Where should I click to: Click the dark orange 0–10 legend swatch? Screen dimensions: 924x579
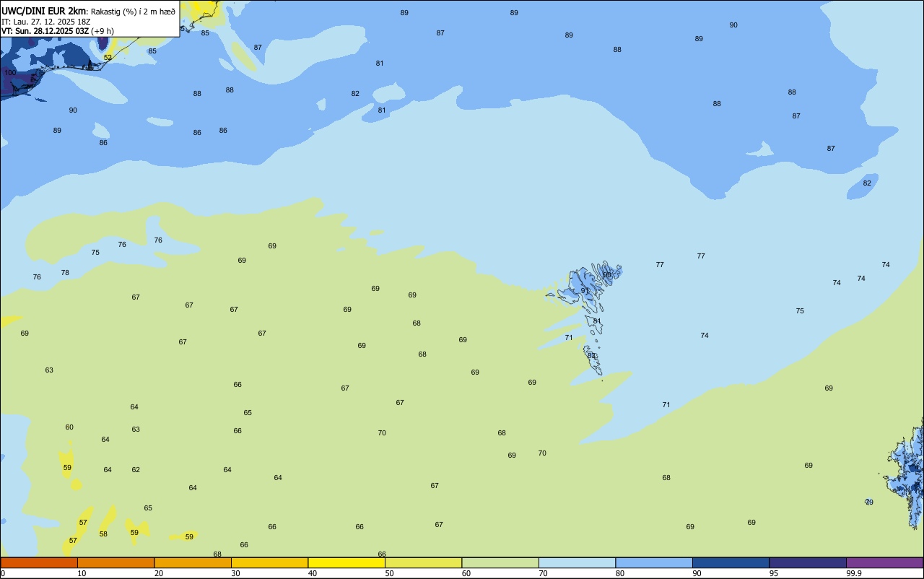[39, 562]
